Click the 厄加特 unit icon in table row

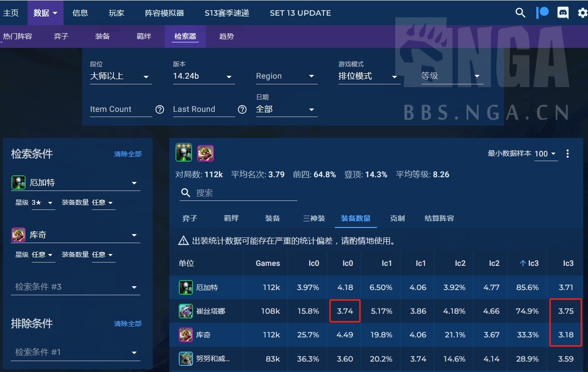coord(186,287)
